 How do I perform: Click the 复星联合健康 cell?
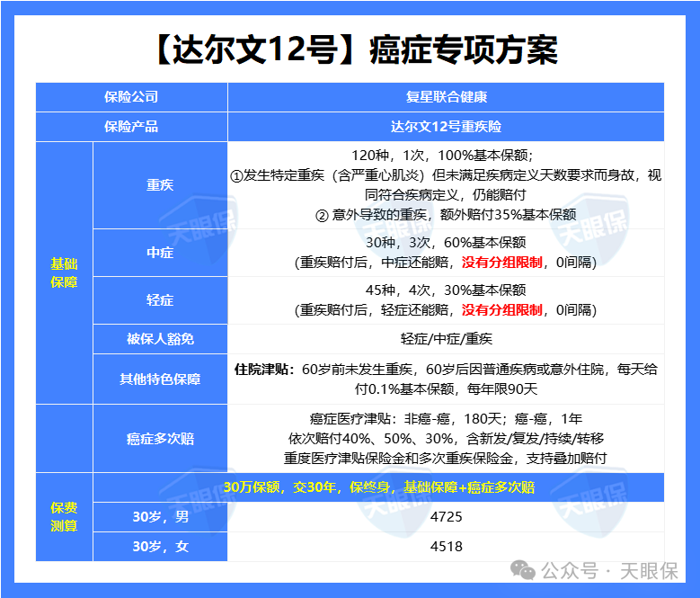point(446,97)
